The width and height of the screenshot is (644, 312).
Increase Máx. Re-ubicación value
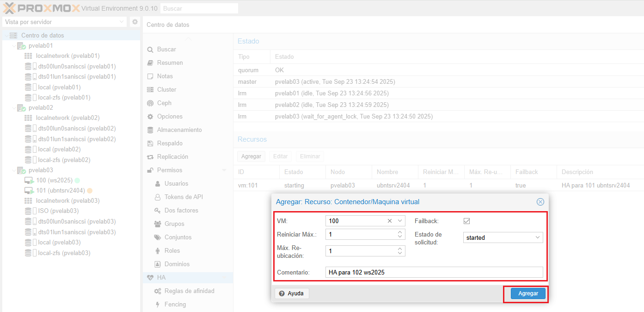pyautogui.click(x=400, y=249)
